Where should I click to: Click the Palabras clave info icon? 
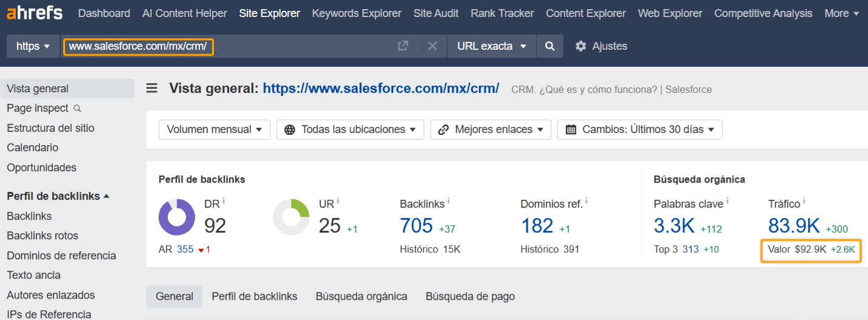(727, 201)
